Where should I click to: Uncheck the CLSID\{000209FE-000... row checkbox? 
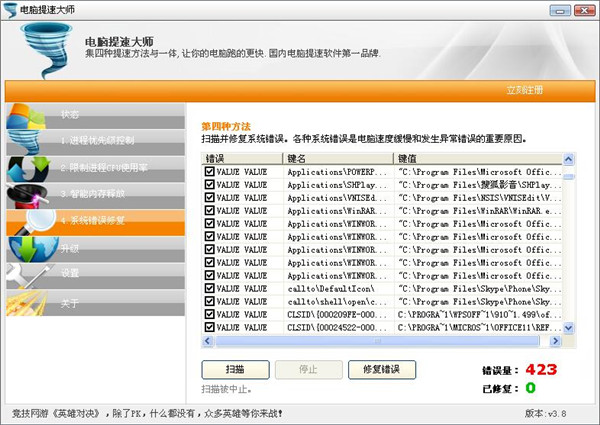pyautogui.click(x=209, y=314)
